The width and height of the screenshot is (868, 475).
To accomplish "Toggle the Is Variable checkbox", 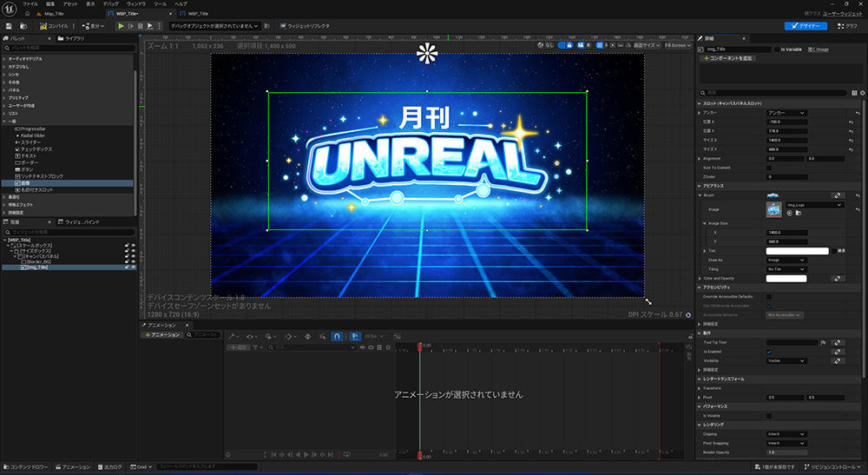I will (x=777, y=49).
